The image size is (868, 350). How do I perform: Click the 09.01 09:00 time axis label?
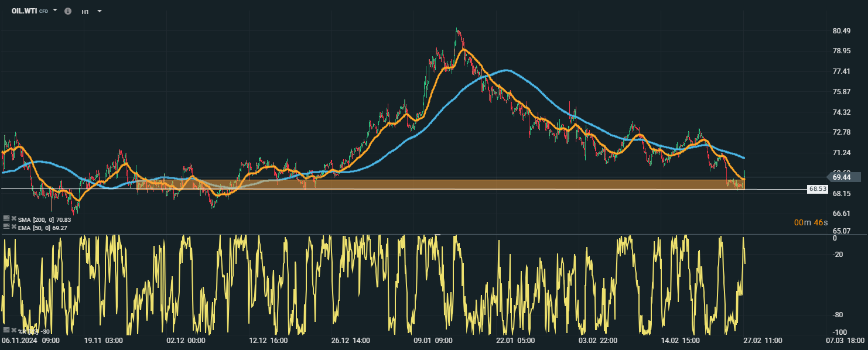[x=433, y=340]
